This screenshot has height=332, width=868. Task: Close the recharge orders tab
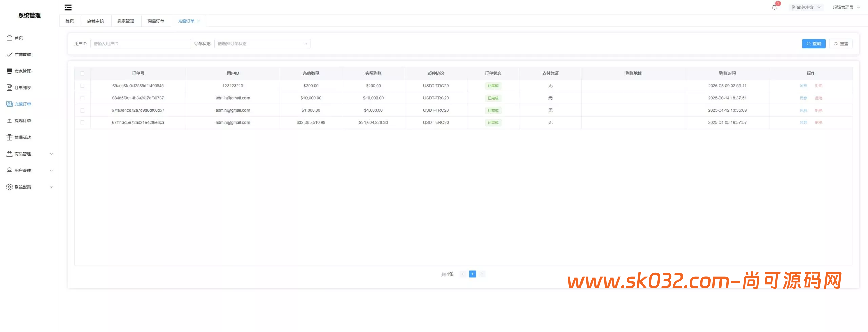coord(199,21)
